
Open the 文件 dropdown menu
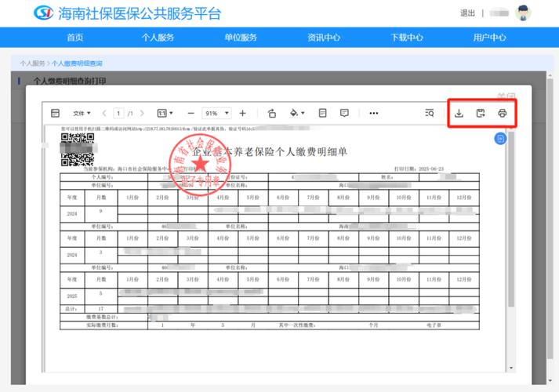click(82, 114)
